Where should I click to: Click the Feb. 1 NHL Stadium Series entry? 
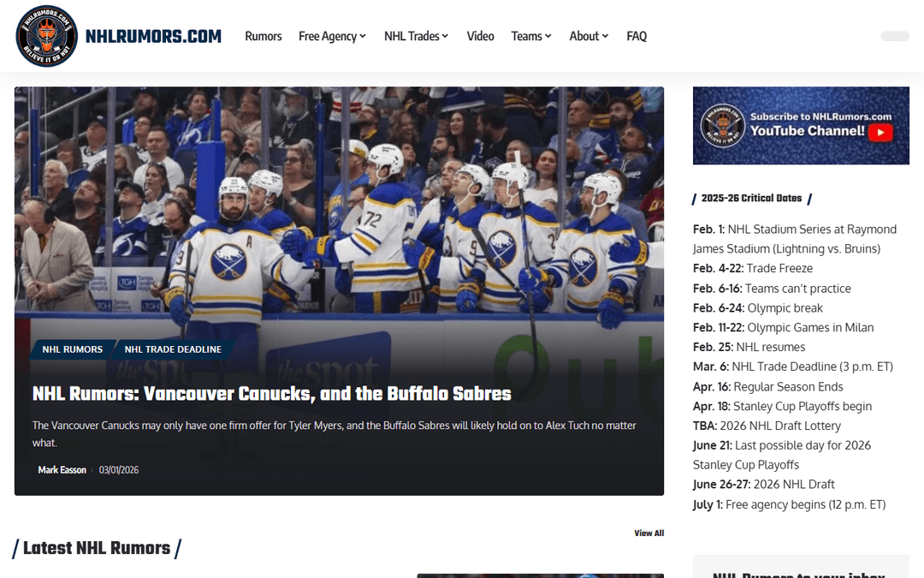click(x=795, y=239)
